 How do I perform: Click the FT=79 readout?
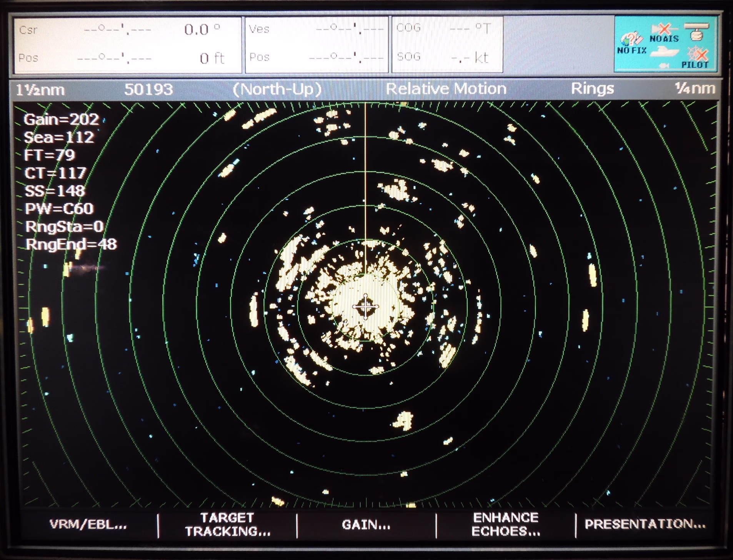point(49,155)
